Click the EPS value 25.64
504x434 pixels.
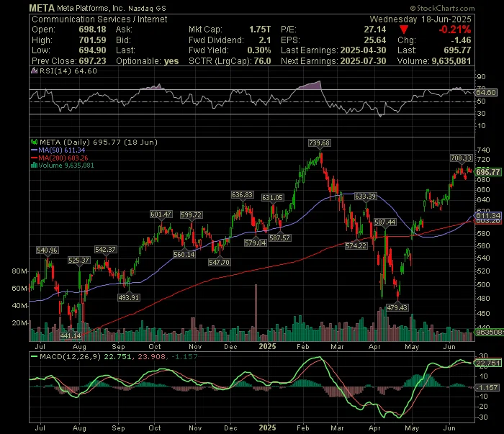click(375, 40)
